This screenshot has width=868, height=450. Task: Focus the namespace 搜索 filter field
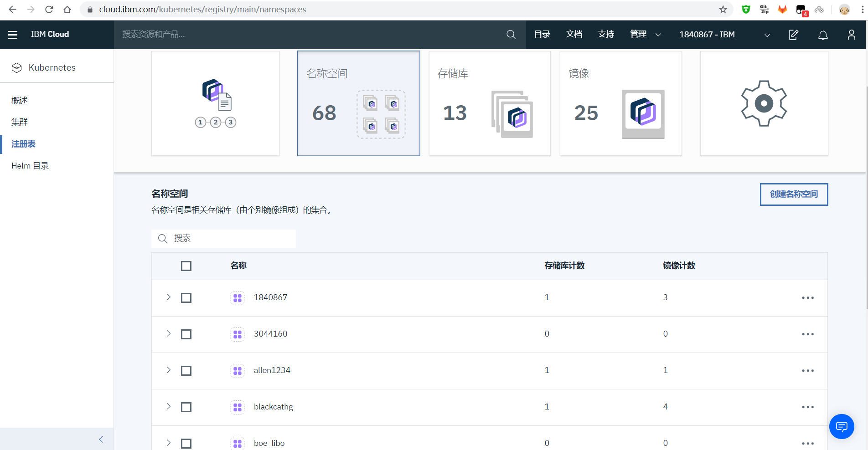[223, 239]
